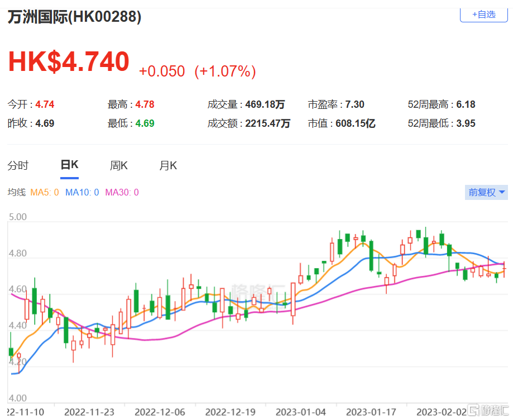
Task: Click the 52周最低 value 3.95
Action: click(x=466, y=123)
